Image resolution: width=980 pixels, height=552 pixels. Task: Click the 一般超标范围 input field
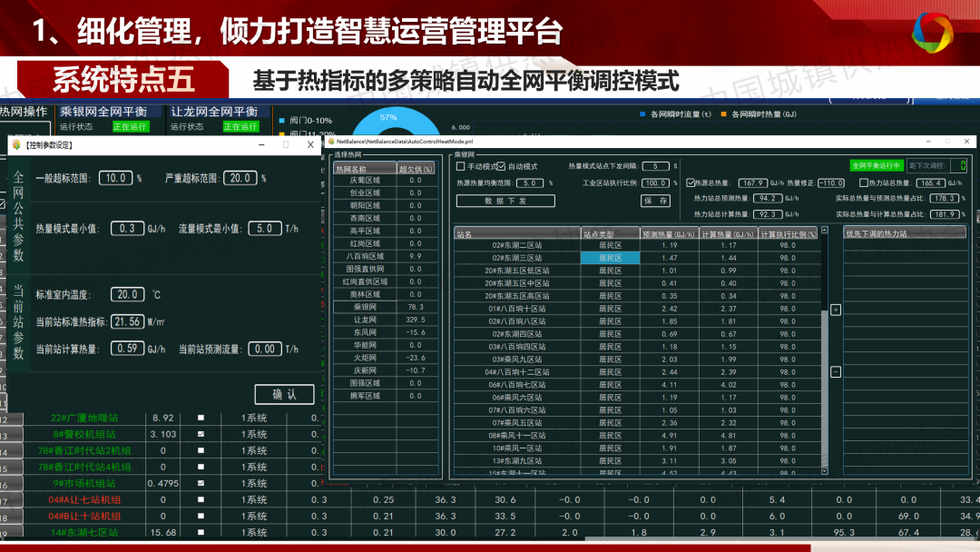[x=115, y=179]
